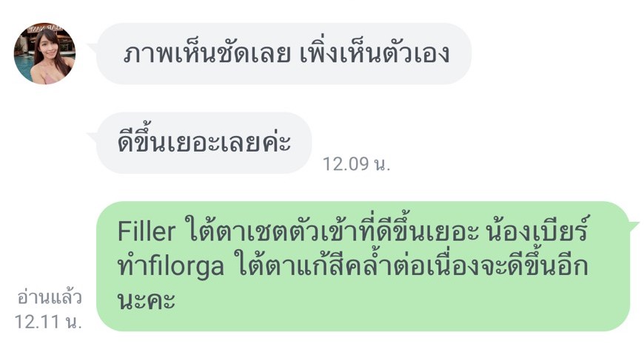Click the words ภาพเห็นชัดเลย in first bubble
Screen dimensions: 644x346
pos(207,54)
